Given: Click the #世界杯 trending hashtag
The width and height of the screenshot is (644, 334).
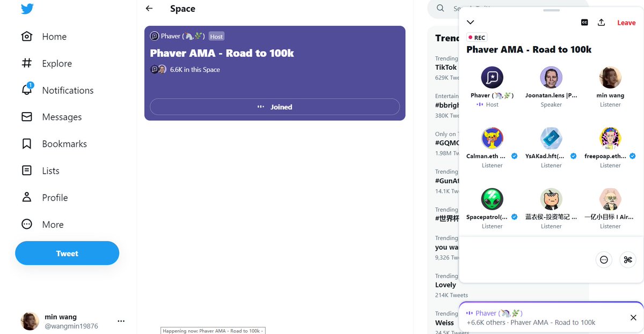Looking at the screenshot, I should tap(447, 218).
